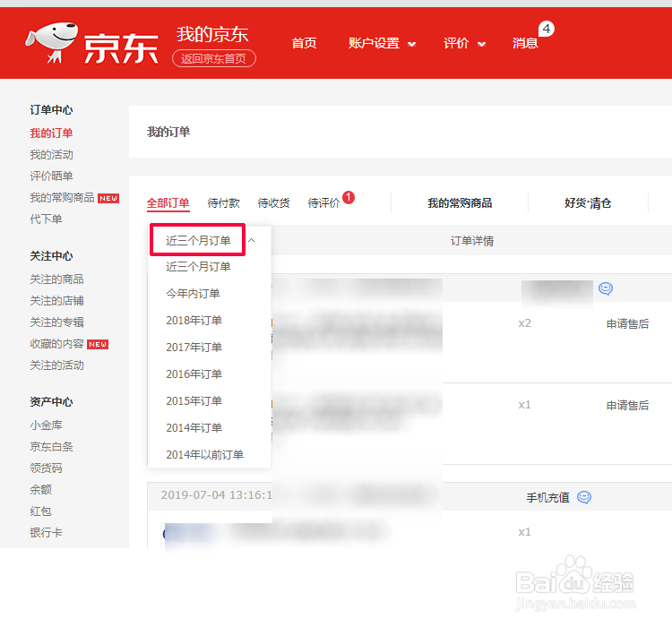This screenshot has width=672, height=627.
Task: Open 余额 in sidebar
Action: point(40,489)
